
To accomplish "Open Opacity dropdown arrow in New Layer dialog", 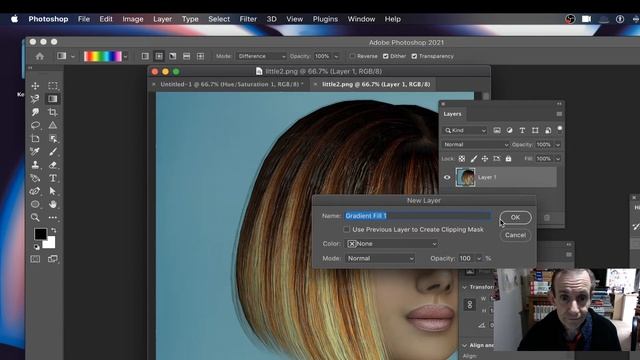I will [479, 258].
